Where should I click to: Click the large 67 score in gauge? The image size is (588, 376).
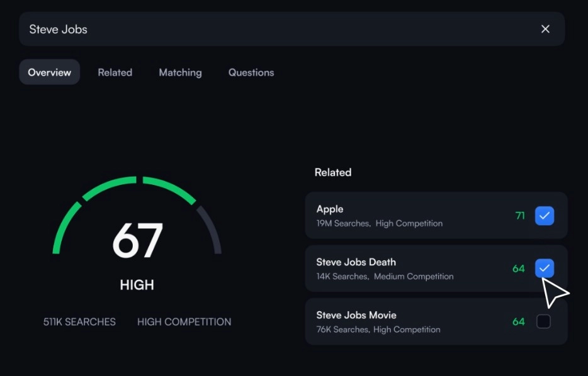coord(137,241)
